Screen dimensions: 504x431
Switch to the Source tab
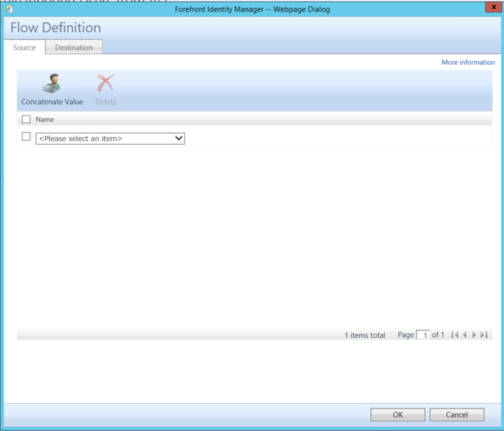pos(24,48)
